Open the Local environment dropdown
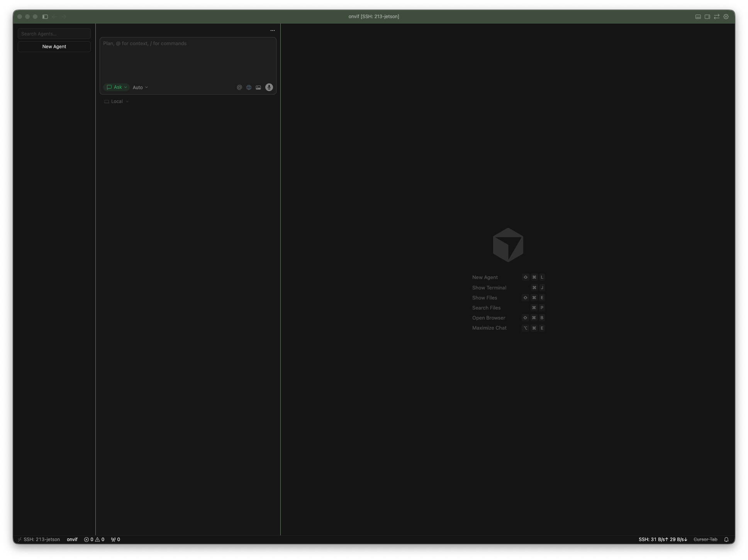This screenshot has width=748, height=560. click(x=116, y=101)
